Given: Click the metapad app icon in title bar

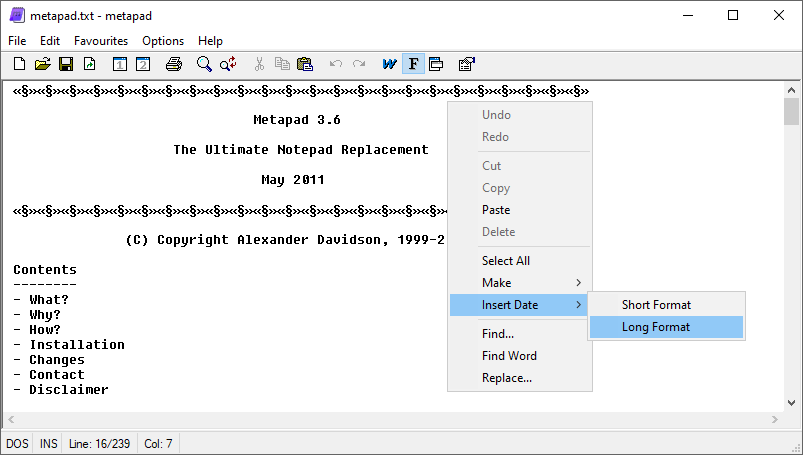Looking at the screenshot, I should click(17, 15).
